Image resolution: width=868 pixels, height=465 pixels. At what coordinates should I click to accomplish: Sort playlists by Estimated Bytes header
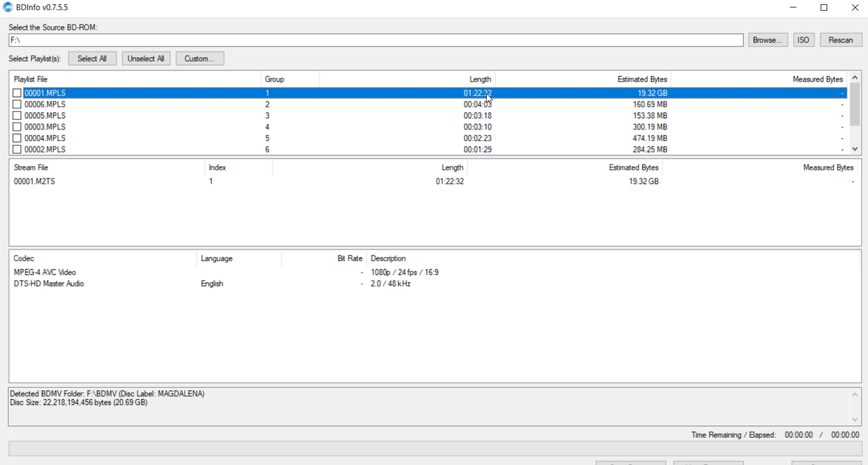point(583,79)
